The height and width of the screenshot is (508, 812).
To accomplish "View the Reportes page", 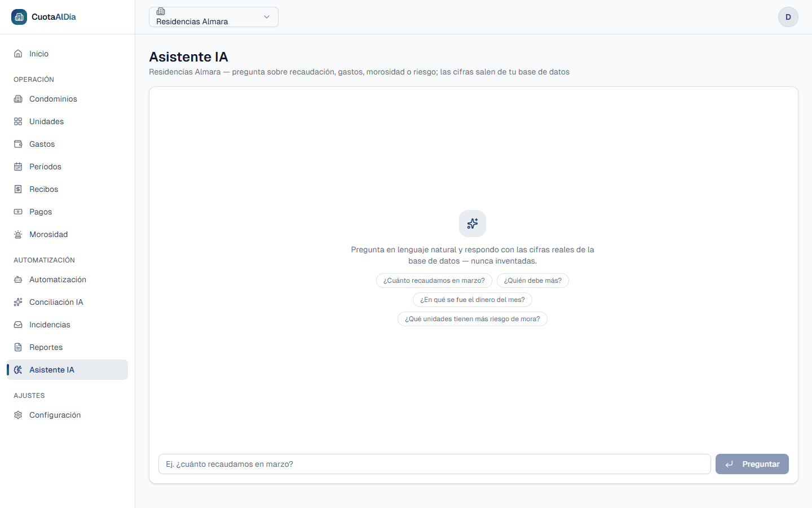I will click(x=68, y=347).
